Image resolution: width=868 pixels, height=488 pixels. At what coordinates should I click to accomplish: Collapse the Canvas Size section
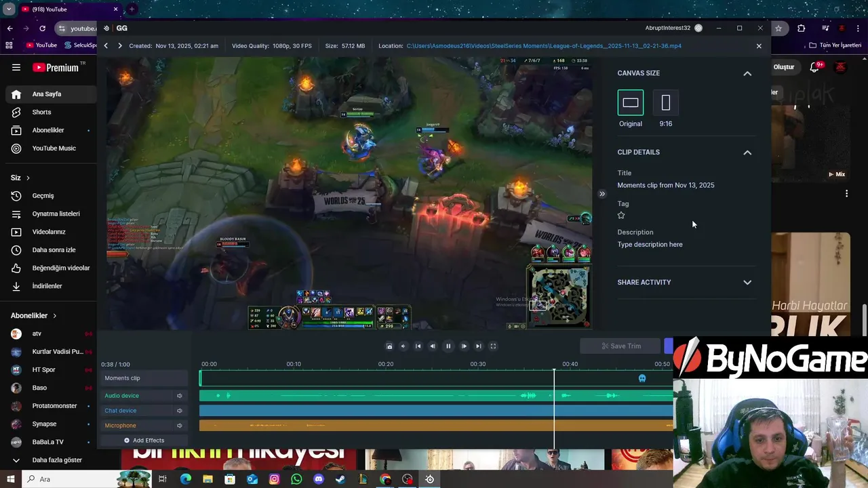(747, 73)
